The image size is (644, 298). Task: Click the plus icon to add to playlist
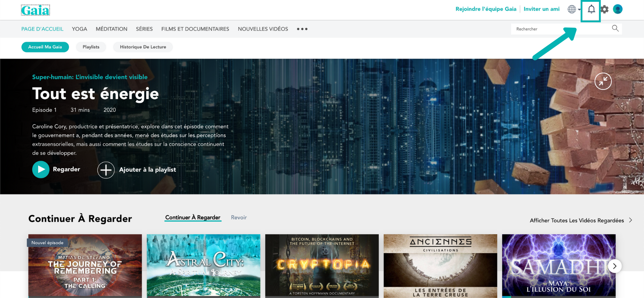pos(106,170)
